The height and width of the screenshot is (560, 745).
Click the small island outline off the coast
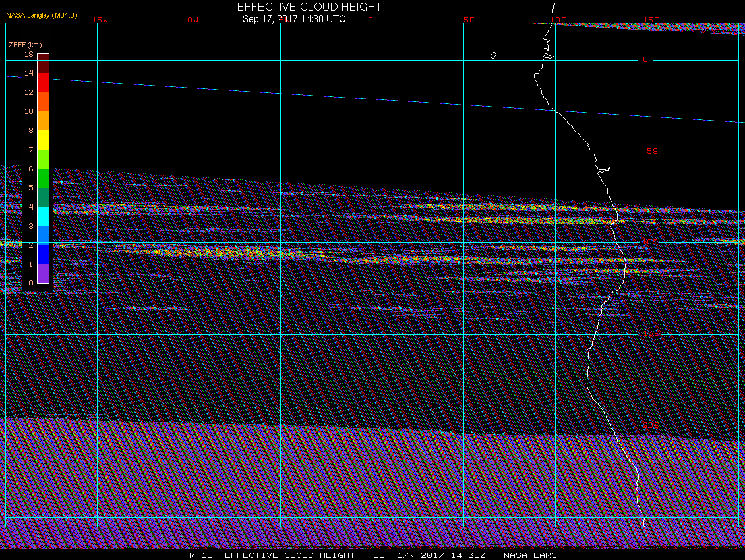click(493, 55)
